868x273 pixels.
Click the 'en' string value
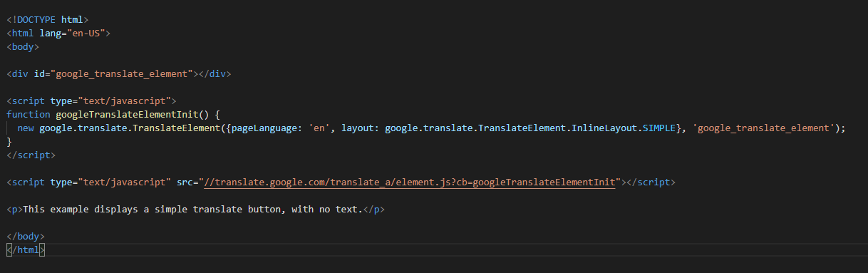[319, 128]
